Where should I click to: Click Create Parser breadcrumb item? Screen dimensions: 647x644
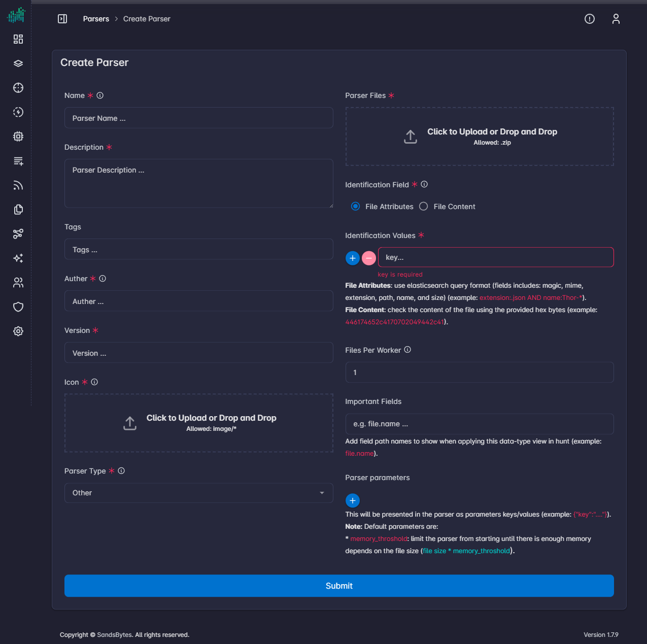point(147,19)
